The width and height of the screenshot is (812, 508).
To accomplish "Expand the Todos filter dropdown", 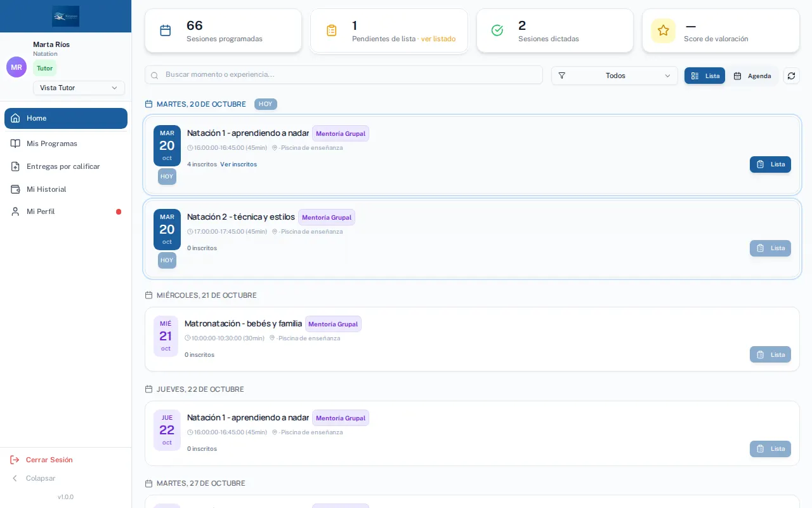I will (x=614, y=76).
